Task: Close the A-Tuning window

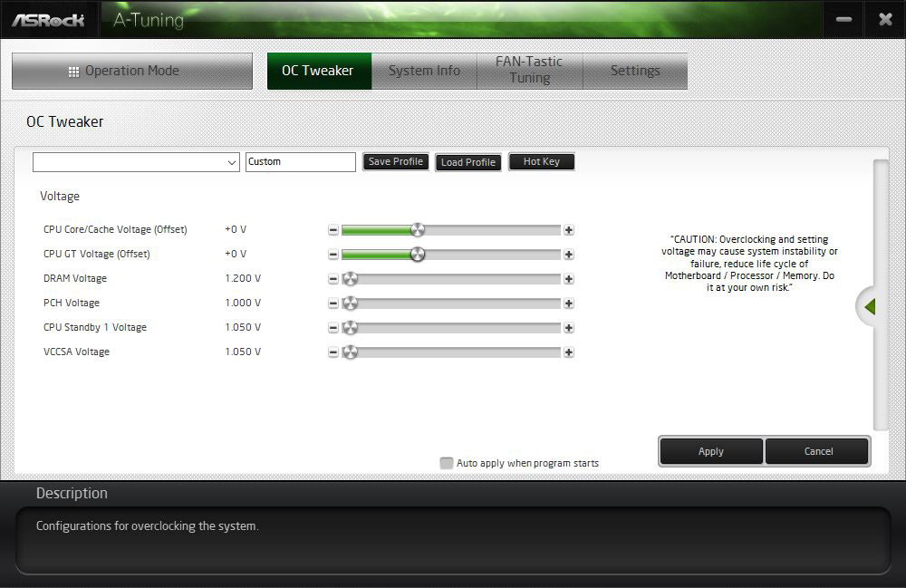Action: click(885, 20)
